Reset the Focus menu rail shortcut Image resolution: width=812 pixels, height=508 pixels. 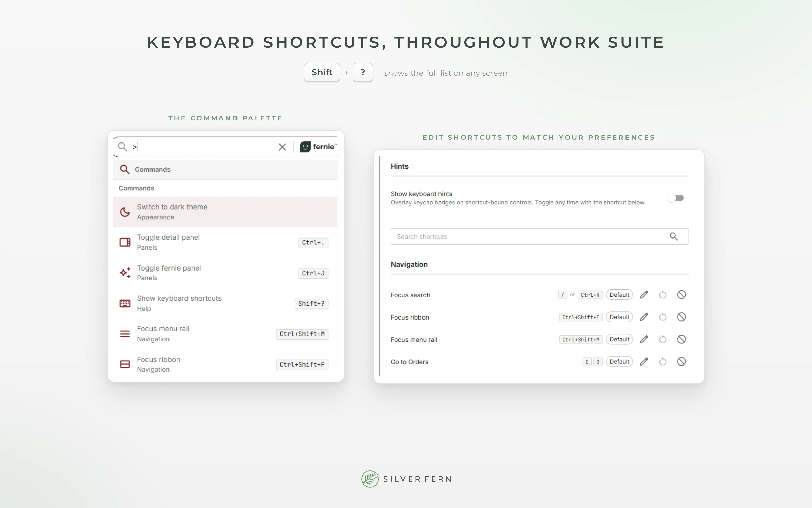[662, 340]
